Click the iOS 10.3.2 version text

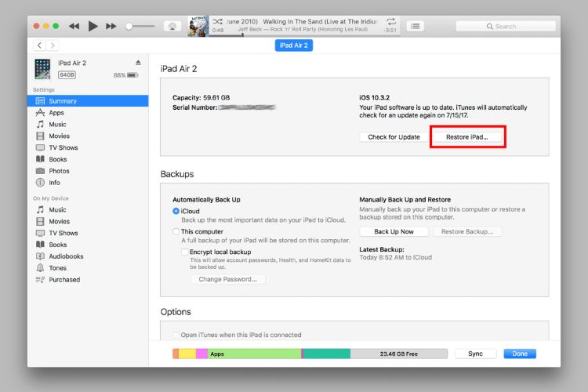pyautogui.click(x=374, y=97)
